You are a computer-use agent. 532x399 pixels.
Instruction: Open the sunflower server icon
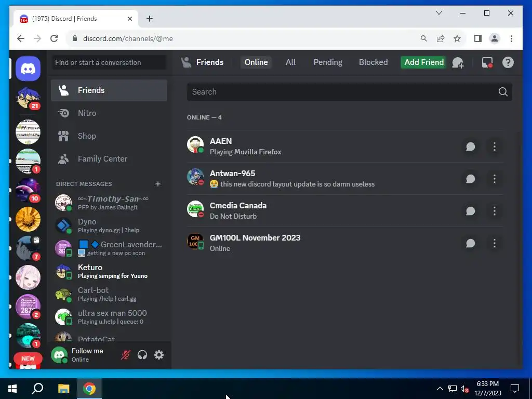pos(28,220)
